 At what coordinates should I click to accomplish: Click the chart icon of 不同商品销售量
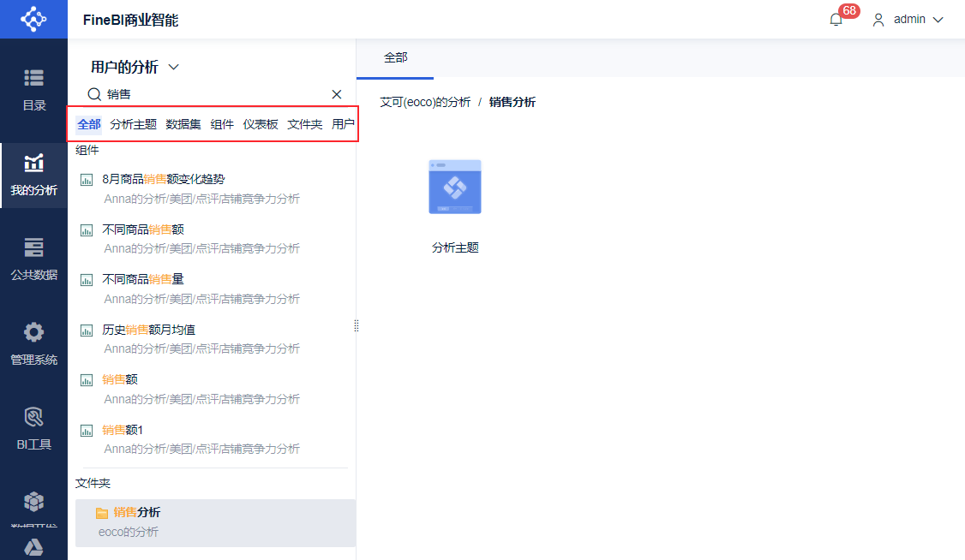[x=87, y=280]
